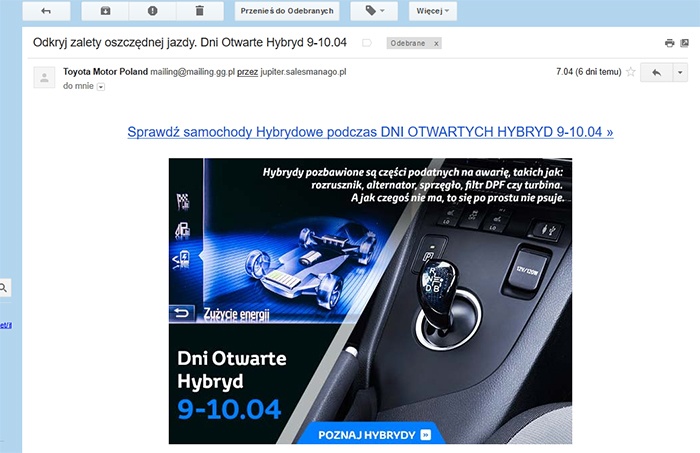This screenshot has width=700, height=453.
Task: Show details with the 'do mnie' arrow
Action: pos(101,87)
